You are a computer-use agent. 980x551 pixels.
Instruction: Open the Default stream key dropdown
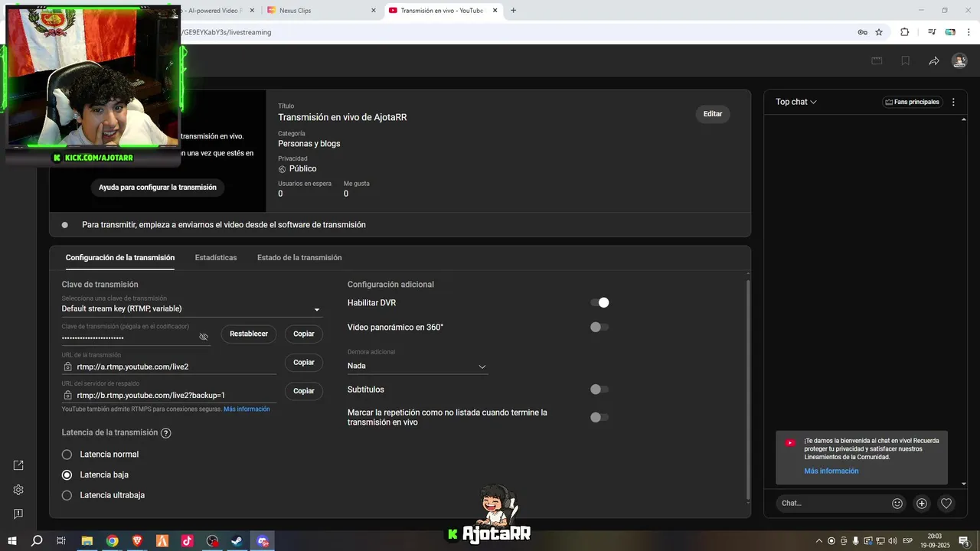click(x=192, y=309)
